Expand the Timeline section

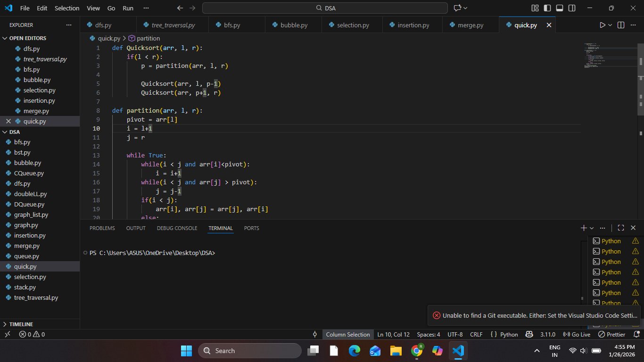point(21,324)
